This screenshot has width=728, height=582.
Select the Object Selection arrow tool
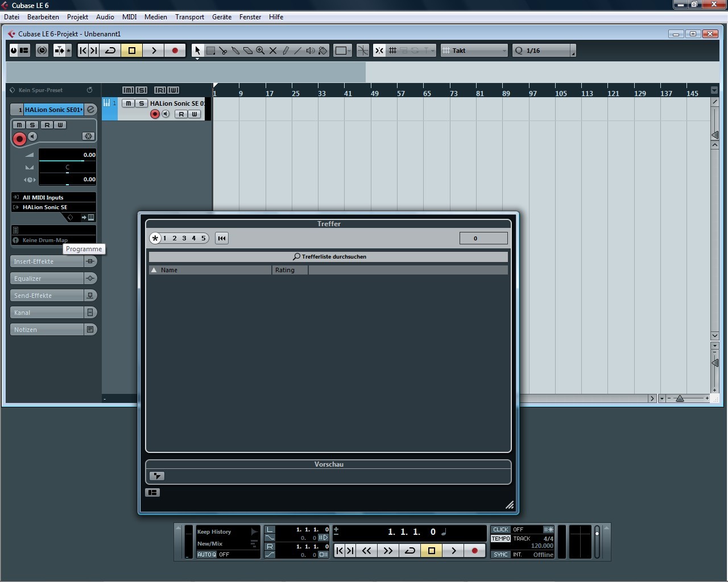click(197, 51)
